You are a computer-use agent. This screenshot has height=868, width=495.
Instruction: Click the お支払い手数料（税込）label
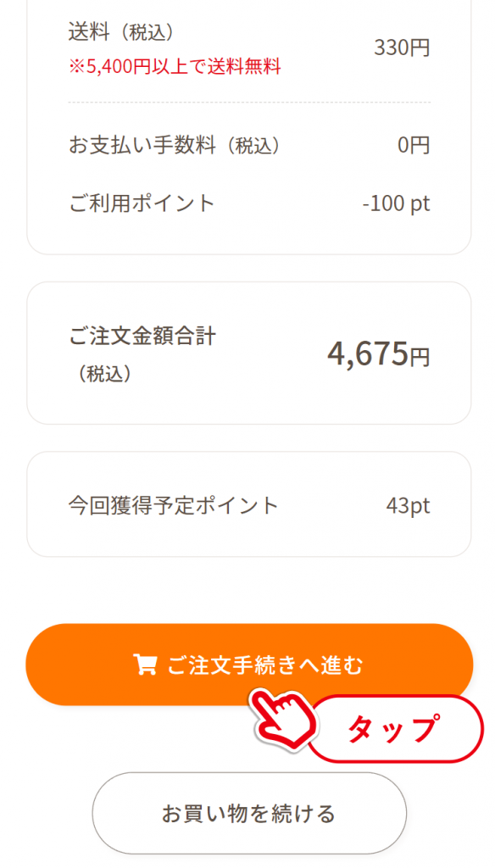pos(175,145)
